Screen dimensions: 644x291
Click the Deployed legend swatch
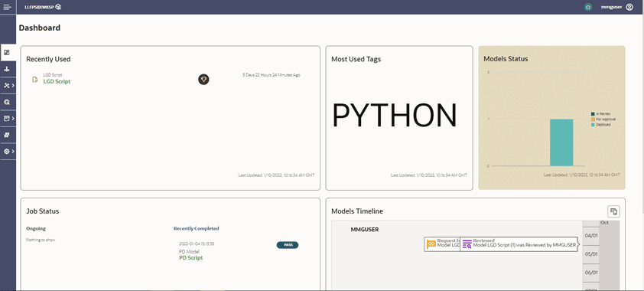pyautogui.click(x=593, y=125)
